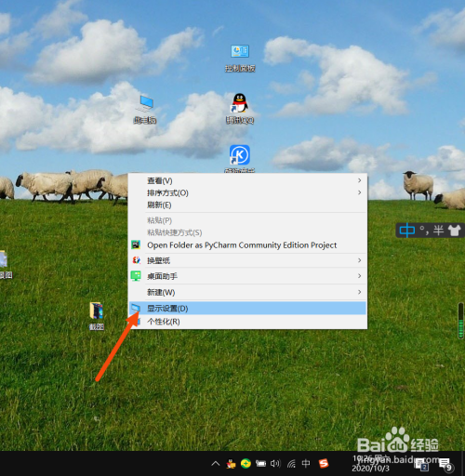Show hidden tray icons chevron
Viewport: 465px width, 476px height.
[216, 464]
